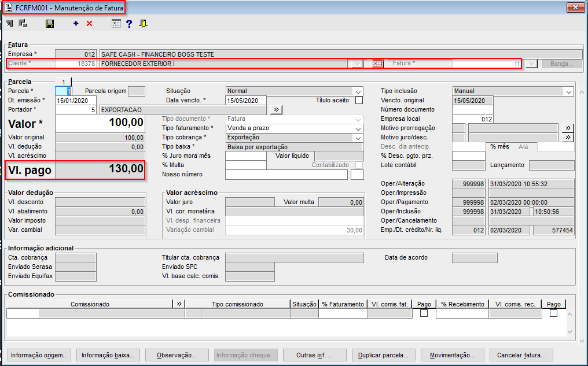The image size is (588, 366).
Task: Click the Informação baixa... button
Action: [x=108, y=355]
